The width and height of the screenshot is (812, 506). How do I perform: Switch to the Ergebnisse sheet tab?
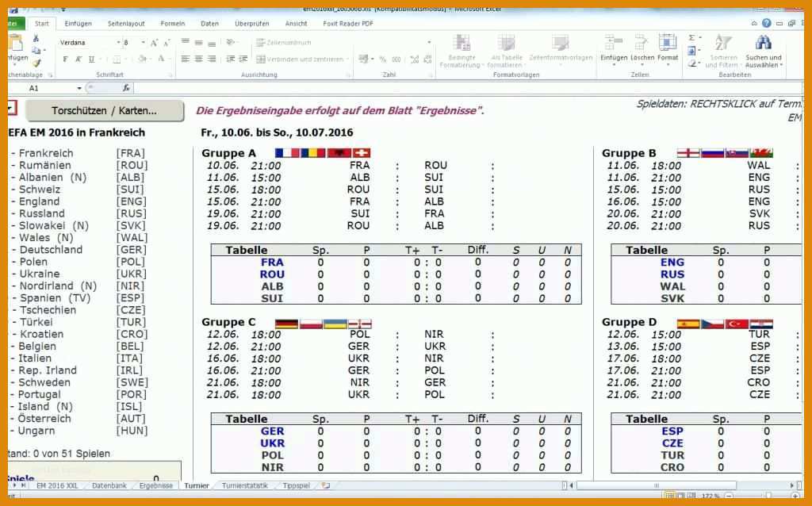point(156,486)
